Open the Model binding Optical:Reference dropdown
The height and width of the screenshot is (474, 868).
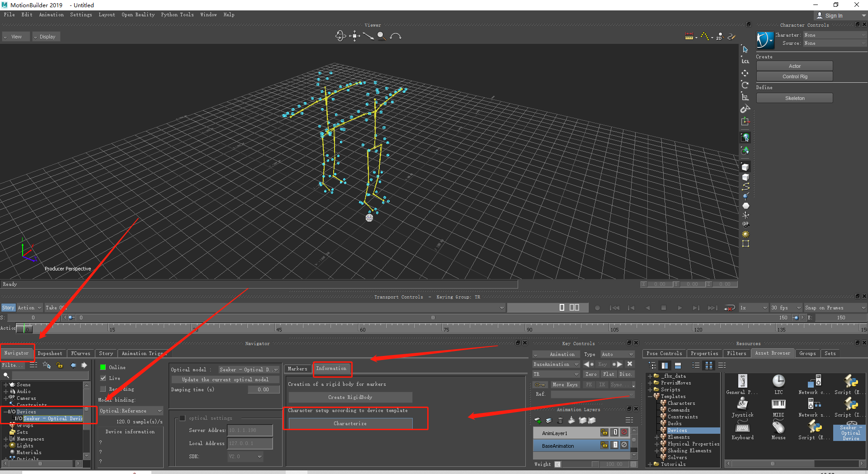tap(131, 411)
